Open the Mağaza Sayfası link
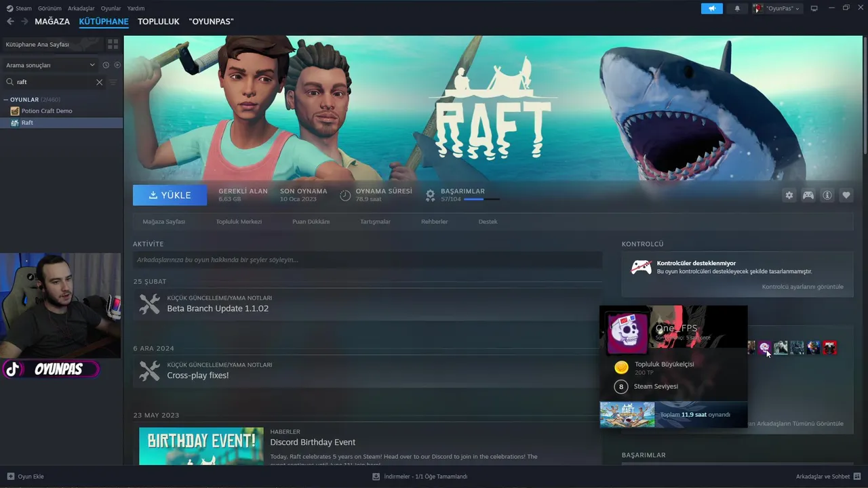Screen dimensions: 868x488 pos(164,222)
